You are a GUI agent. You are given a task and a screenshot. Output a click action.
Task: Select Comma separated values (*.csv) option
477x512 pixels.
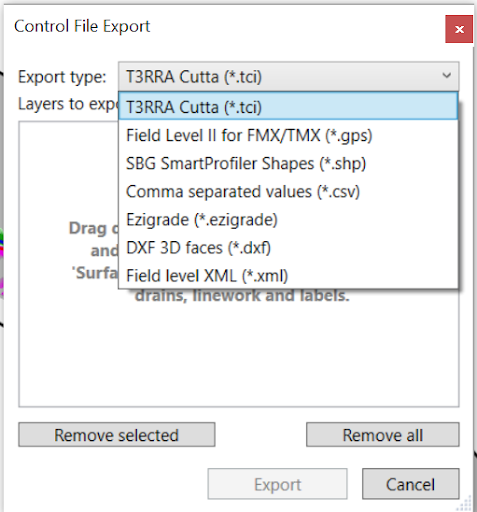288,191
